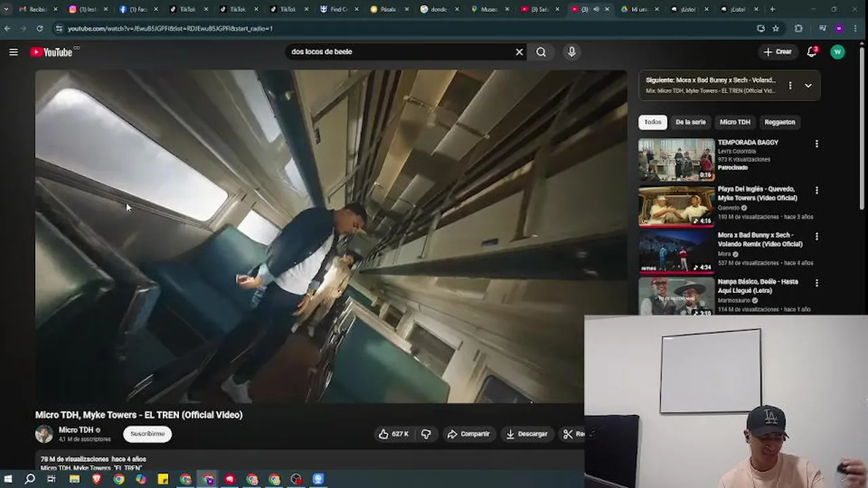Expand the mix playlist chevron
868x488 pixels.
point(808,85)
